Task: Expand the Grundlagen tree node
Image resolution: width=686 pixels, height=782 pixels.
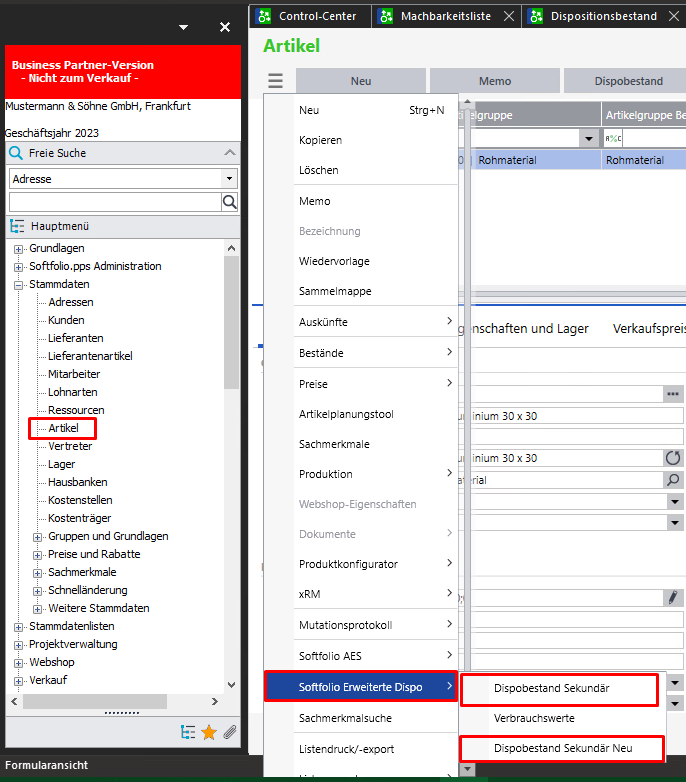Action: pos(18,249)
